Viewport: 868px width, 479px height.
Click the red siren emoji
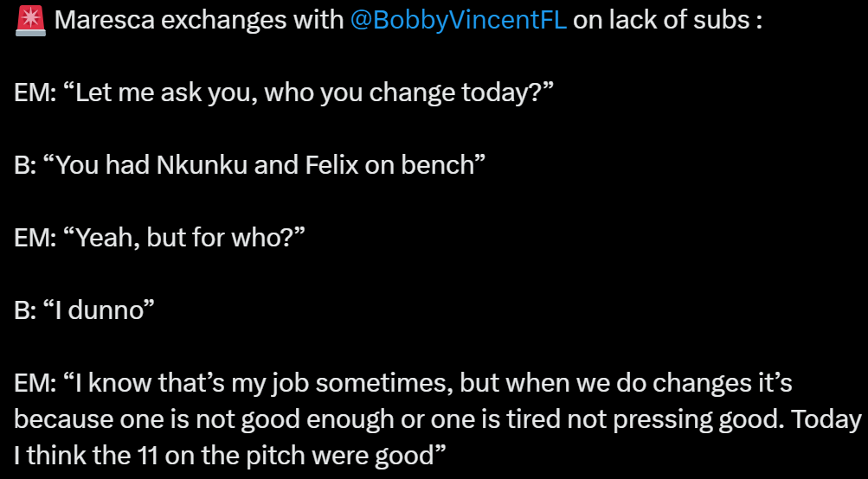click(30, 21)
